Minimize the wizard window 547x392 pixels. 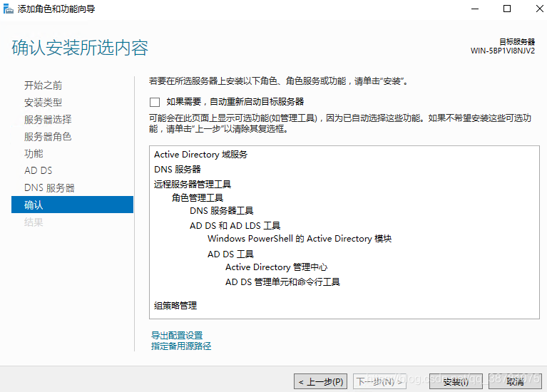(x=475, y=9)
